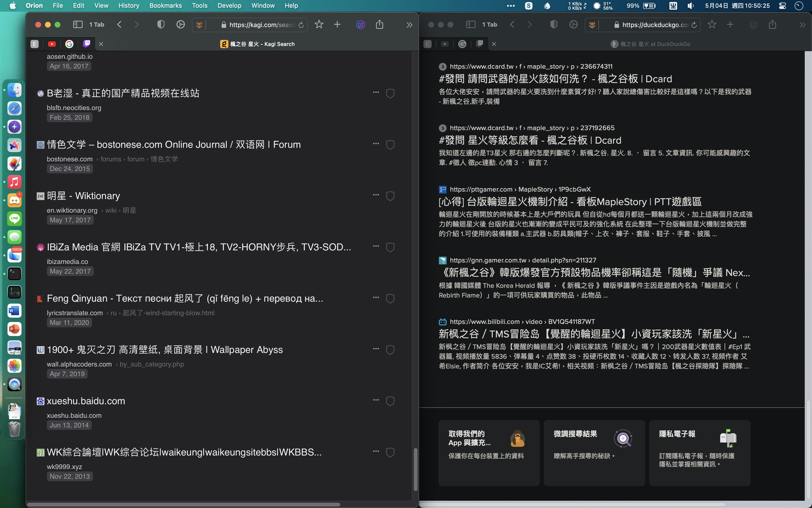Screen dimensions: 812x508
Task: Open the Bookmarks menu
Action: point(165,5)
